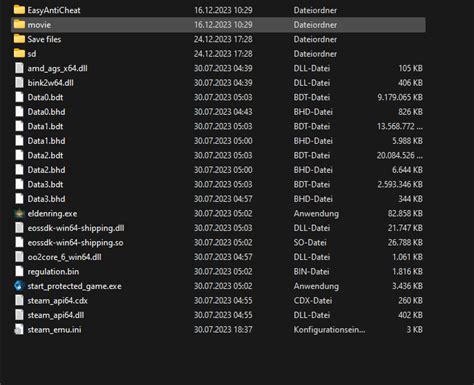
Task: Select the eossdk-win64-shipping.so file name
Action: click(75, 243)
